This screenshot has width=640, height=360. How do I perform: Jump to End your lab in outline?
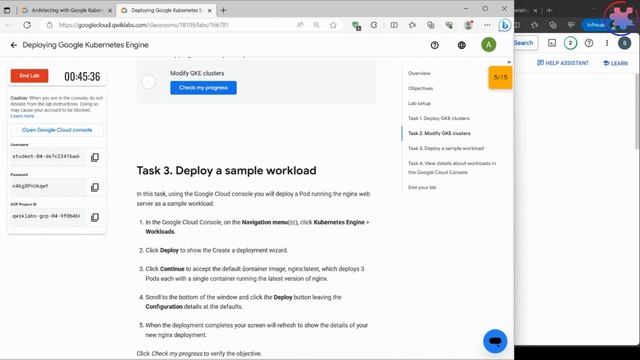pos(422,187)
